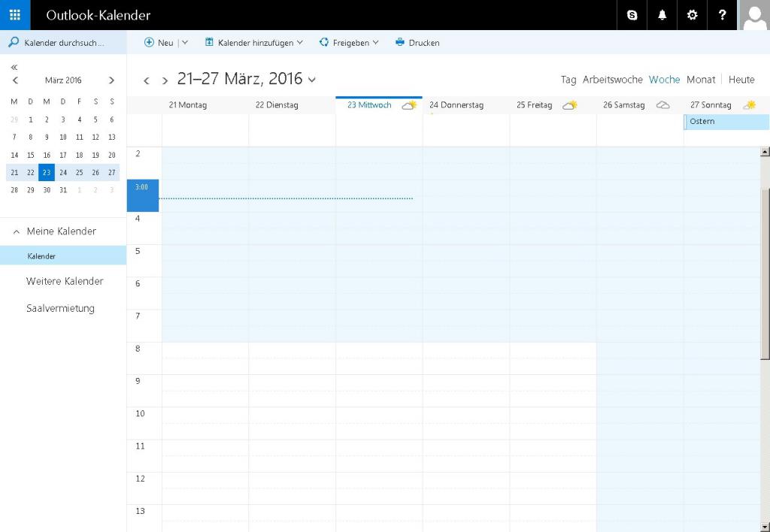Open the date range picker chevron
Image resolution: width=770 pixels, height=532 pixels.
(x=311, y=80)
